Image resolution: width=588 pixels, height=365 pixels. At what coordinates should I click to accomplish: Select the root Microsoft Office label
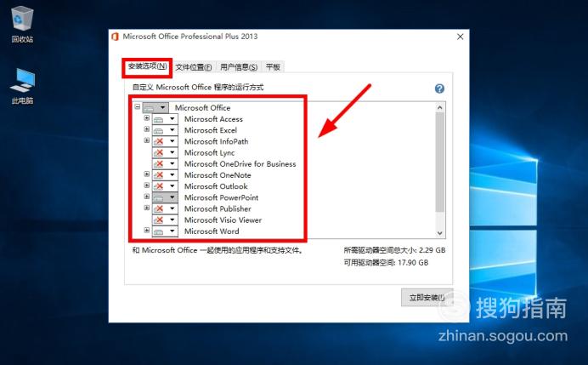tap(202, 108)
